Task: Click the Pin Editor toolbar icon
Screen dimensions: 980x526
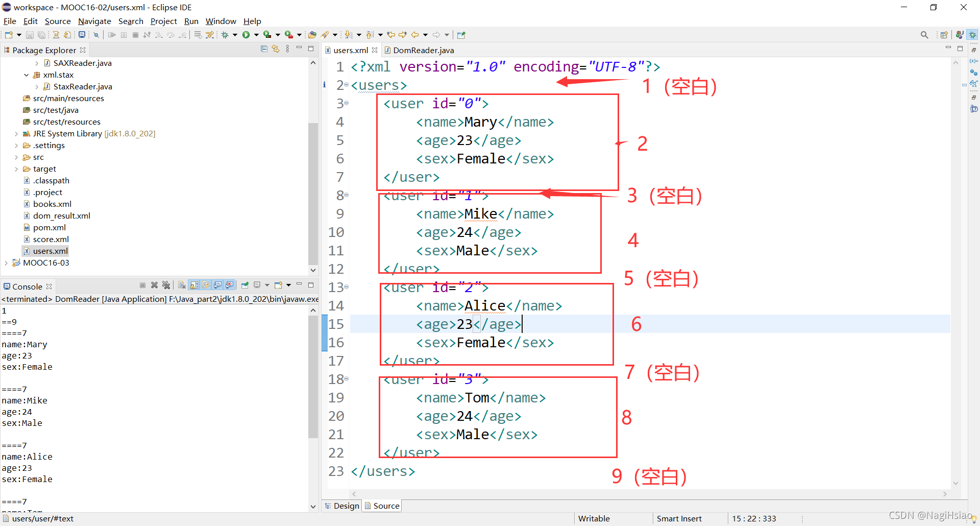Action: pyautogui.click(x=461, y=35)
